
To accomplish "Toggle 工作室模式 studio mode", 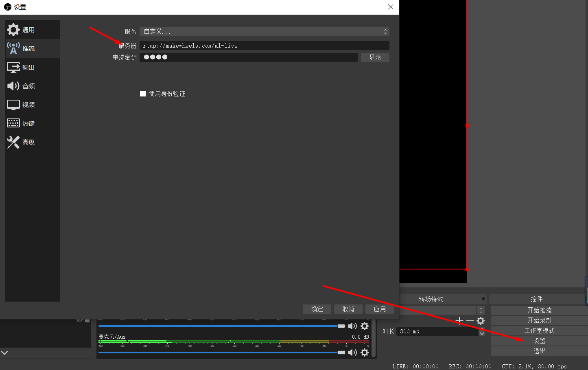I will (539, 331).
